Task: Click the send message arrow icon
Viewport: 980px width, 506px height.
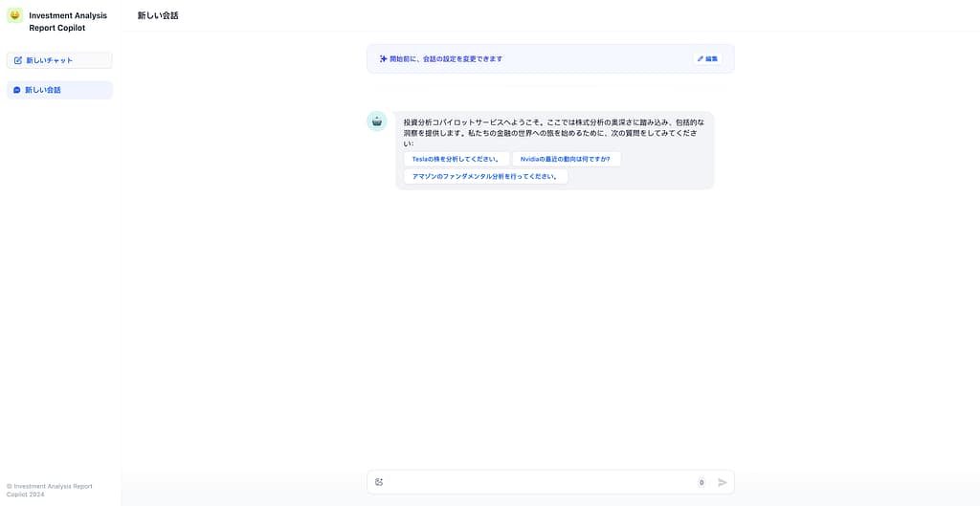Action: [723, 482]
